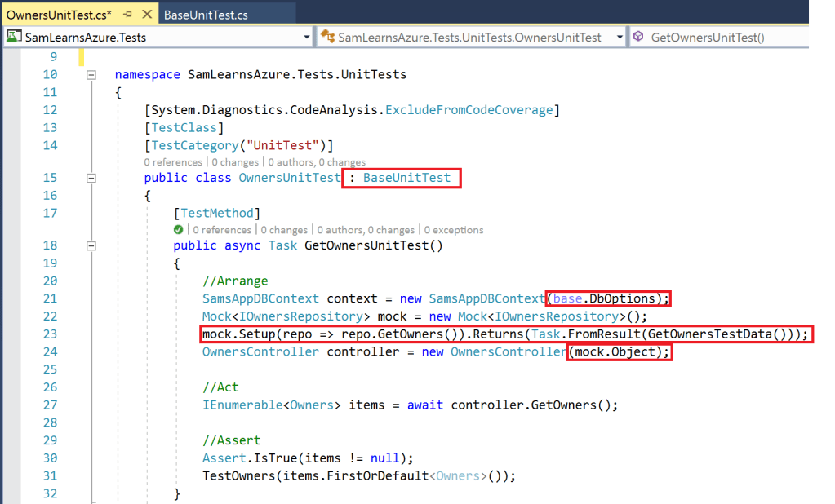This screenshot has height=504, width=835.
Task: Collapse the namespace block at line 10
Action: pos(91,75)
